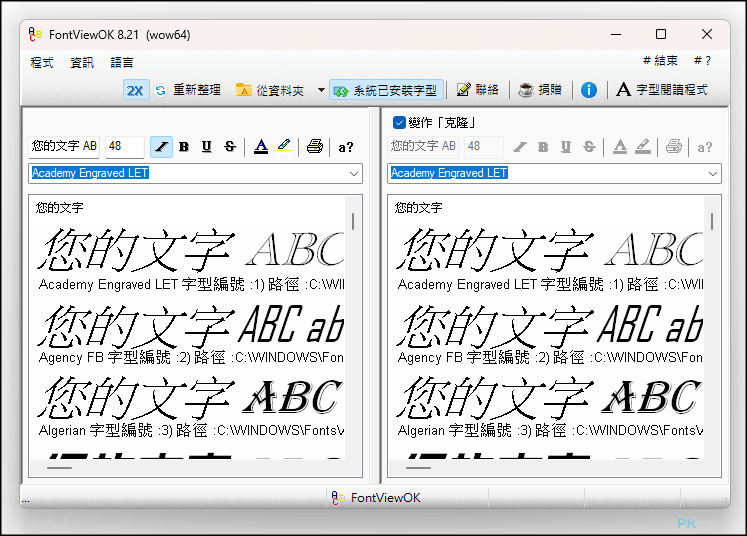This screenshot has width=747, height=536.
Task: Click the right pane underline icon
Action: [x=565, y=147]
